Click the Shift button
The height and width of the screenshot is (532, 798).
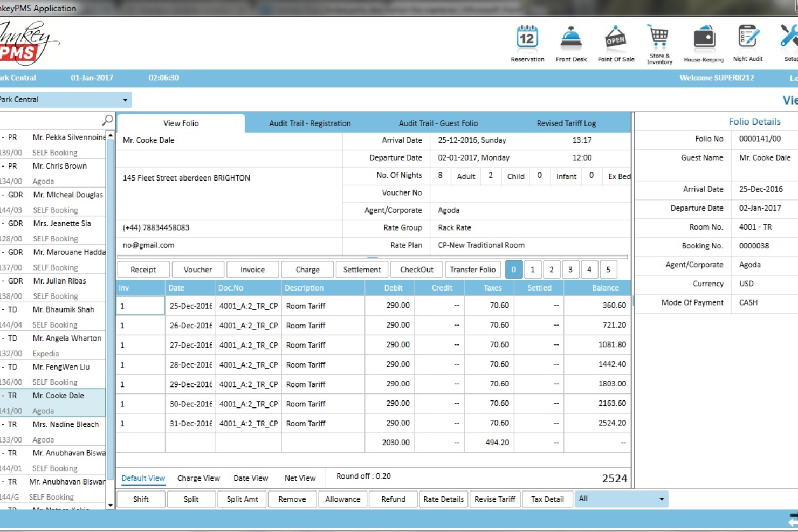pyautogui.click(x=141, y=499)
